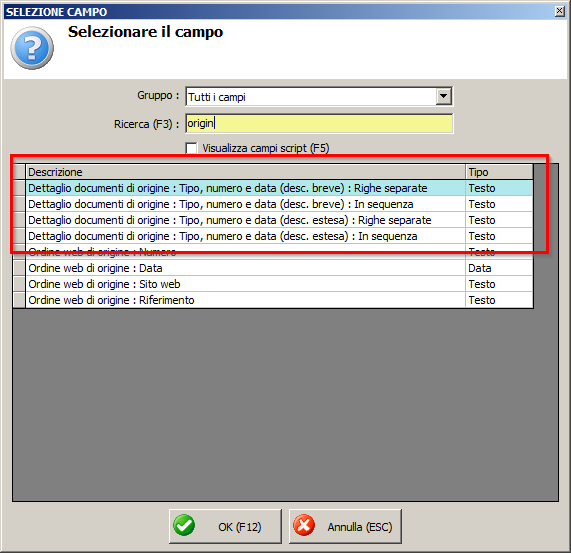Click row selector beside Ordine web Data
This screenshot has height=553, width=571.
[x=19, y=268]
